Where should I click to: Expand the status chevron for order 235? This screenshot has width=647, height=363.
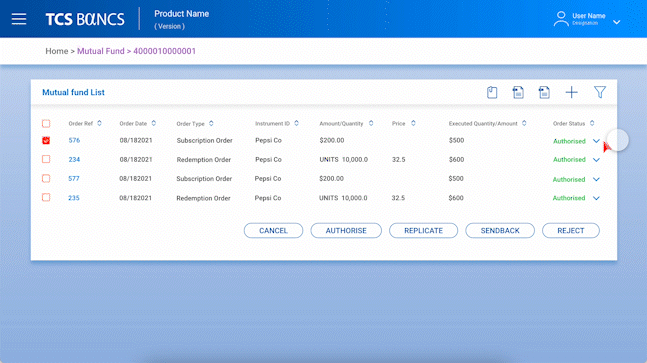(x=596, y=198)
